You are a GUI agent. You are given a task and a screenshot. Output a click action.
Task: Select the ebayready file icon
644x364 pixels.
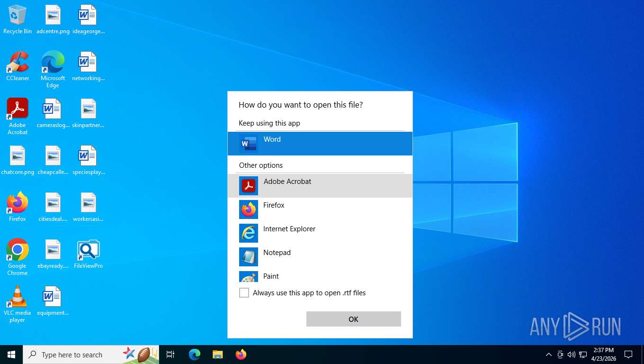coord(53,254)
